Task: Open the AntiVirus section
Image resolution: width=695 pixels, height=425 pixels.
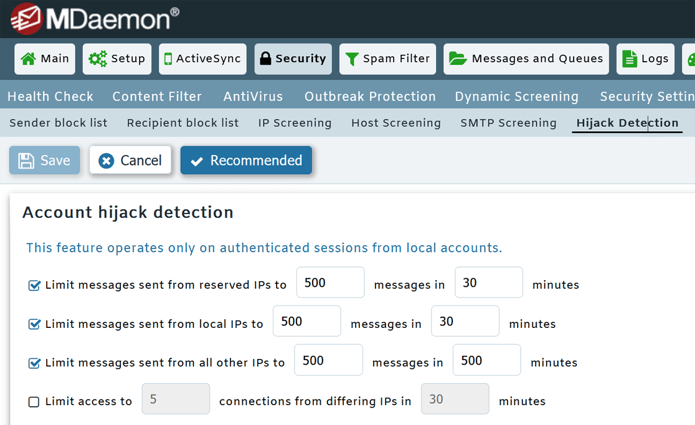Action: click(x=253, y=96)
